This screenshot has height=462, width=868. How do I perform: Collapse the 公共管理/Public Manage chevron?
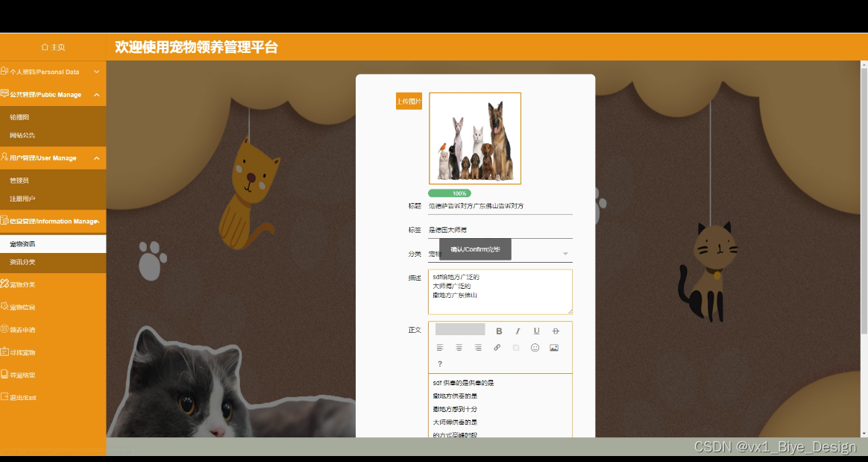click(96, 95)
